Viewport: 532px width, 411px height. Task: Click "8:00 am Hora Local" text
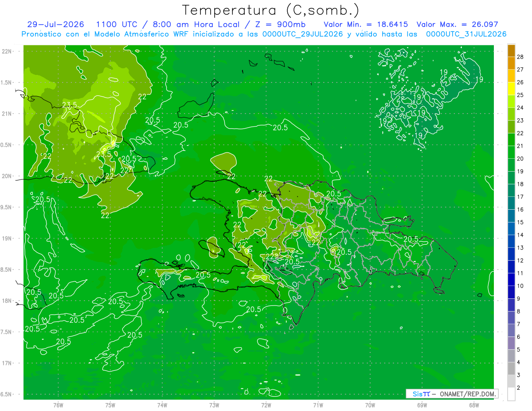[x=196, y=24]
